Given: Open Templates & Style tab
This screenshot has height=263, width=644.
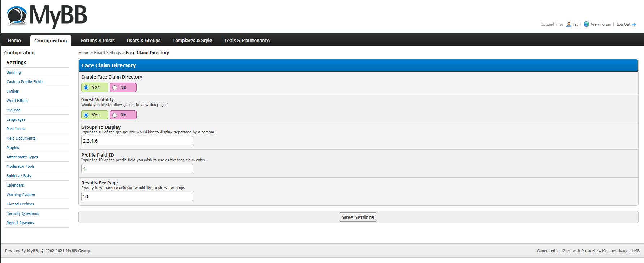Looking at the screenshot, I should click(192, 41).
